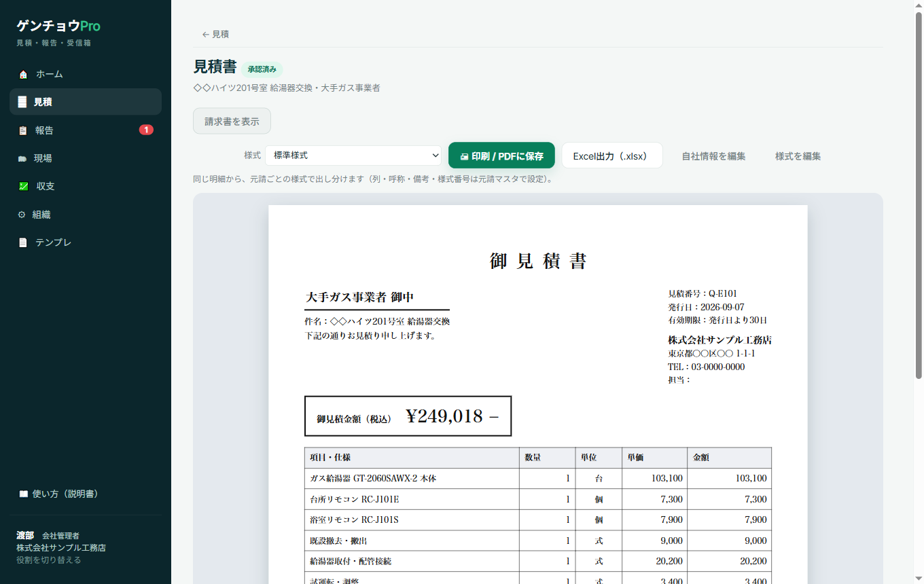Click Excel出力（.xlsx）button
The height and width of the screenshot is (584, 924).
(x=612, y=156)
